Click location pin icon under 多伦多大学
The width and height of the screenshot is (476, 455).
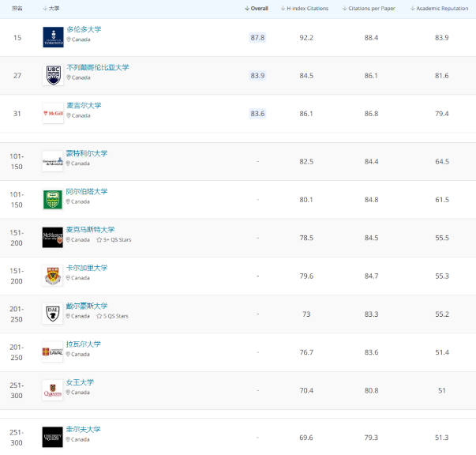point(69,39)
